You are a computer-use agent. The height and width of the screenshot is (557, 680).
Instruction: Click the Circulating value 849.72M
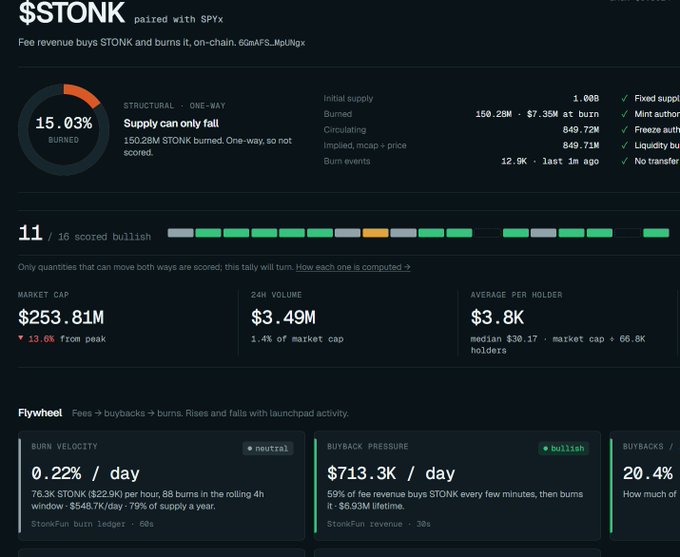tap(581, 130)
